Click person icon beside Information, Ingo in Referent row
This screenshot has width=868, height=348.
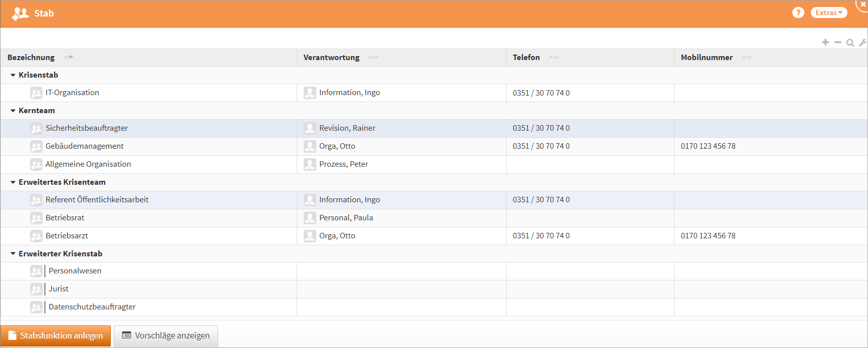point(310,200)
